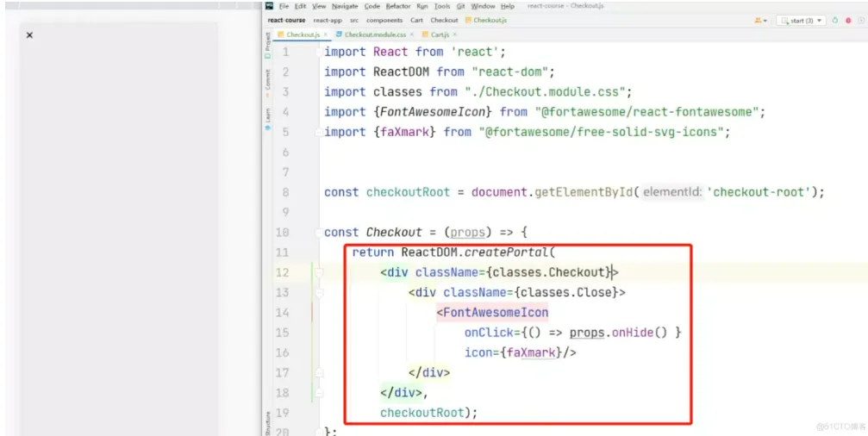Screen dimensions: 868x436
Task: Open the Code menu
Action: (x=372, y=7)
